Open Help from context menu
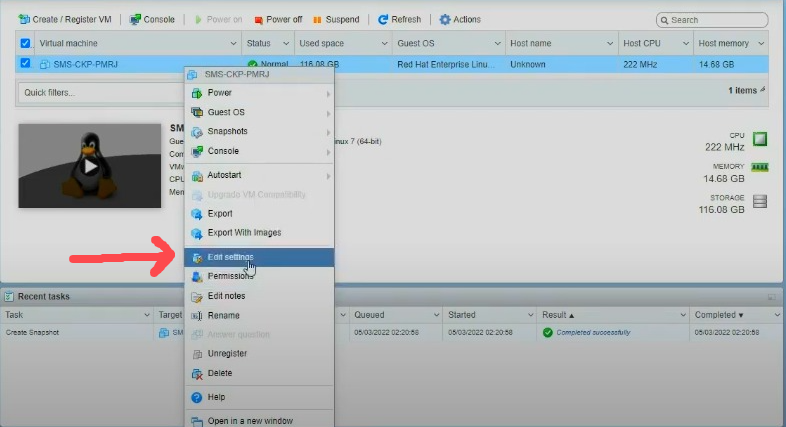Image resolution: width=786 pixels, height=427 pixels. tap(259, 397)
